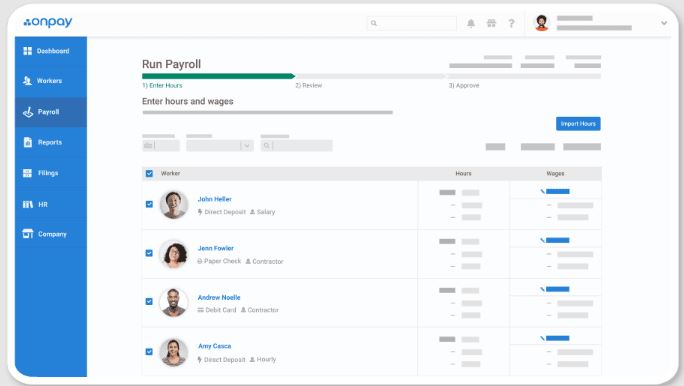Click Amy Casca's Hourly label
The height and width of the screenshot is (386, 684).
coord(266,359)
